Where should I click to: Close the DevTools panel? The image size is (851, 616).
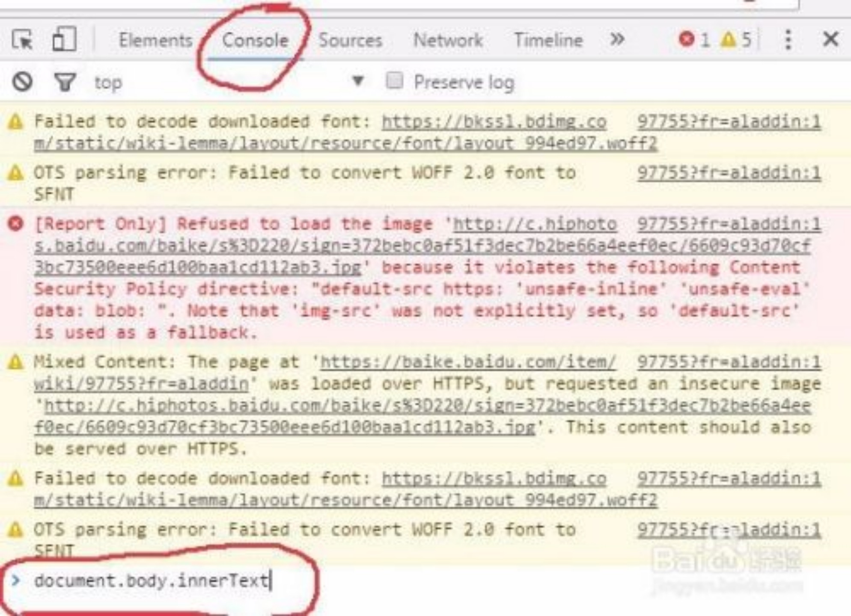click(831, 39)
